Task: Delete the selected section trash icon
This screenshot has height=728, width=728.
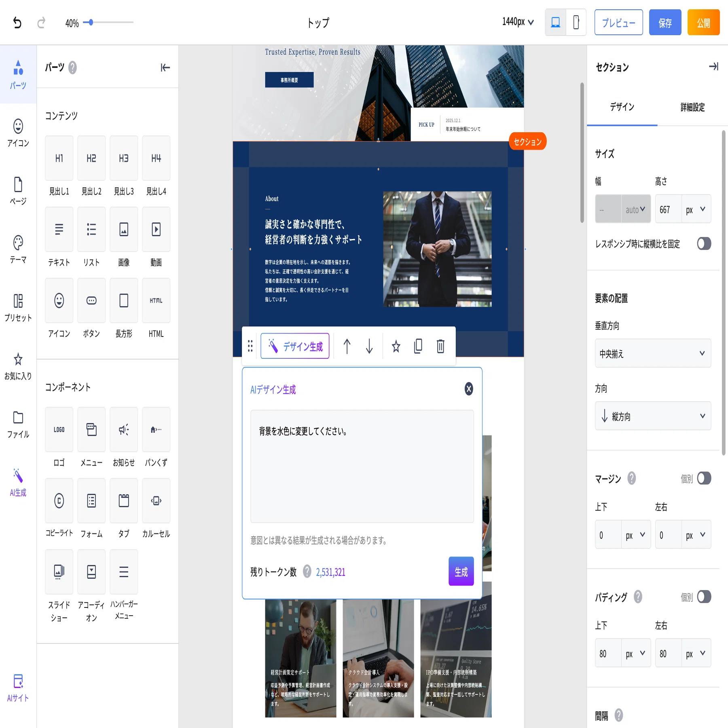Action: [440, 346]
